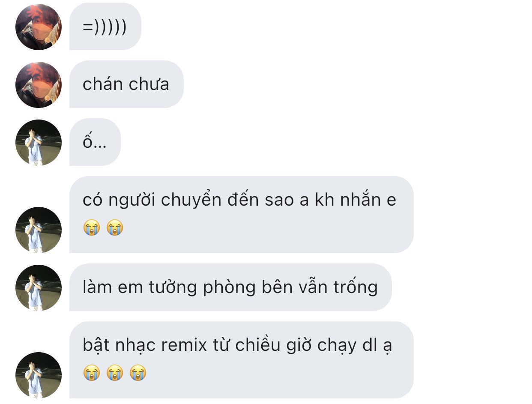
Task: Select the "làm em tưởng phòng bên vẫn trống" bubble
Action: coord(230,287)
